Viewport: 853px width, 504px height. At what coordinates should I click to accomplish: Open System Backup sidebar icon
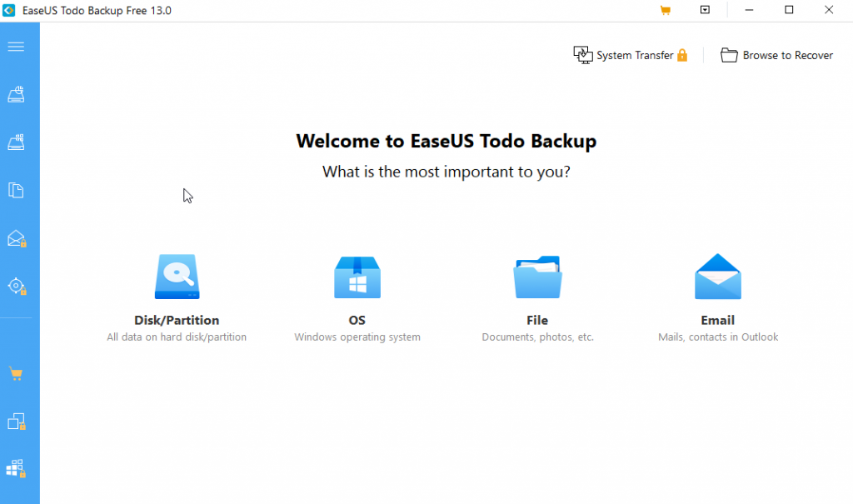[x=16, y=142]
